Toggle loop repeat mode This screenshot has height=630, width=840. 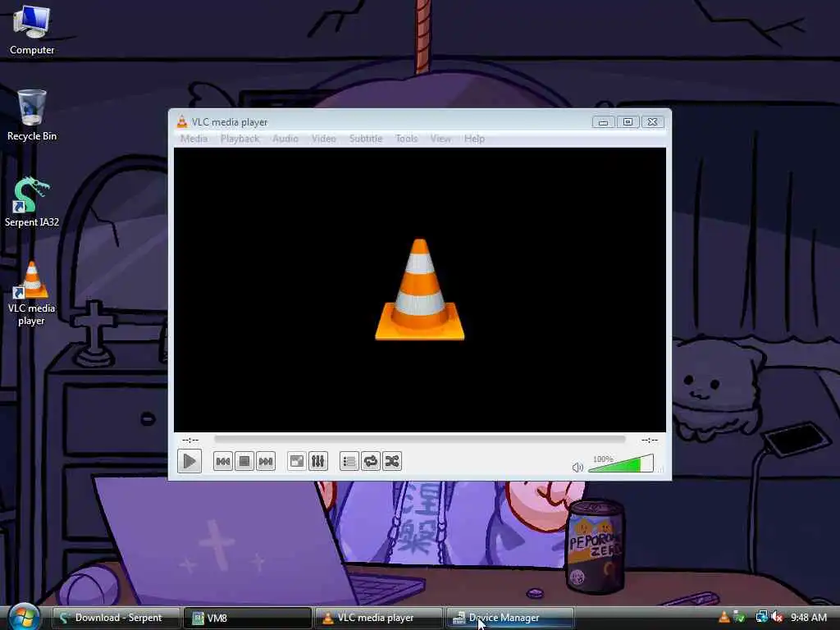point(371,461)
